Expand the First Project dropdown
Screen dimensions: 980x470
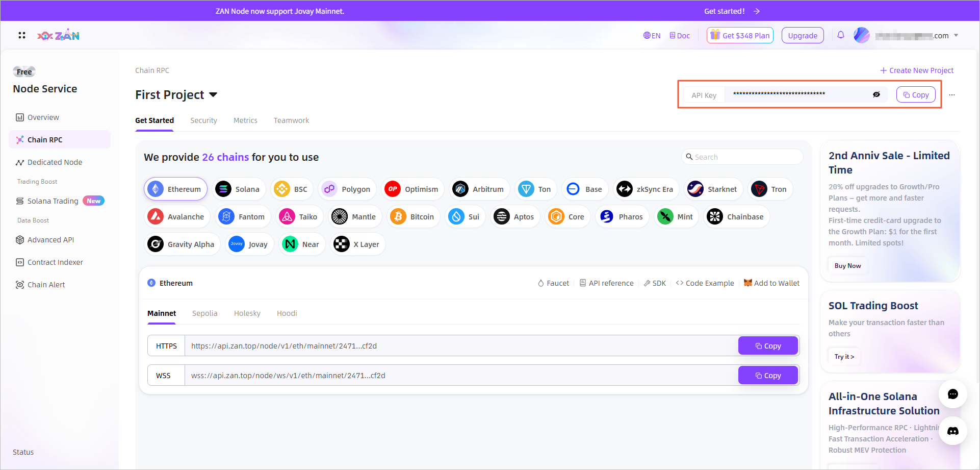point(213,94)
